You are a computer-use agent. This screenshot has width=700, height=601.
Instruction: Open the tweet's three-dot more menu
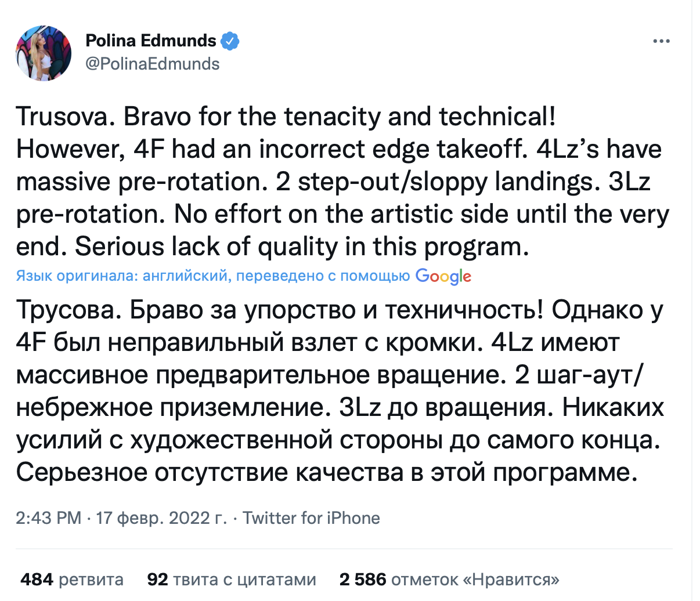point(661,42)
